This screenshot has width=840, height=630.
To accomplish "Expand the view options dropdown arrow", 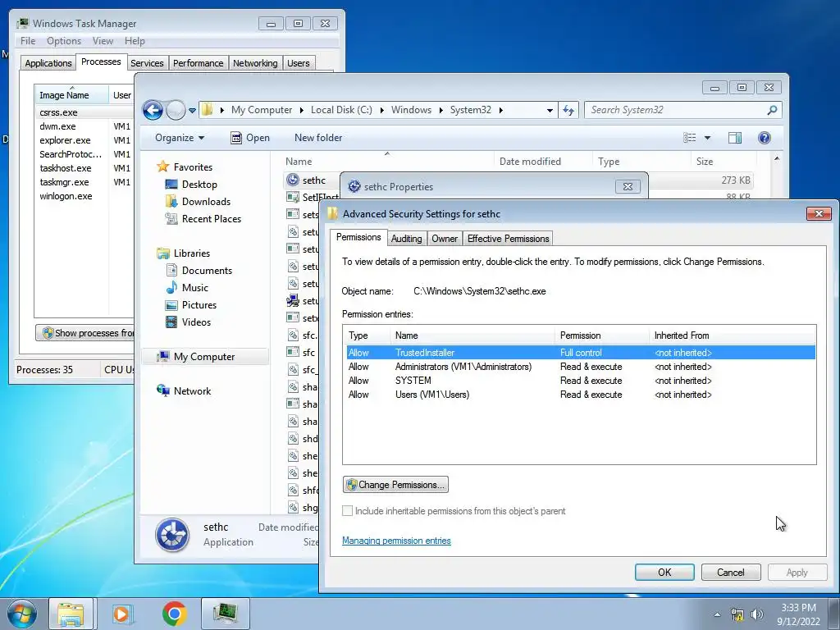I will tap(707, 138).
